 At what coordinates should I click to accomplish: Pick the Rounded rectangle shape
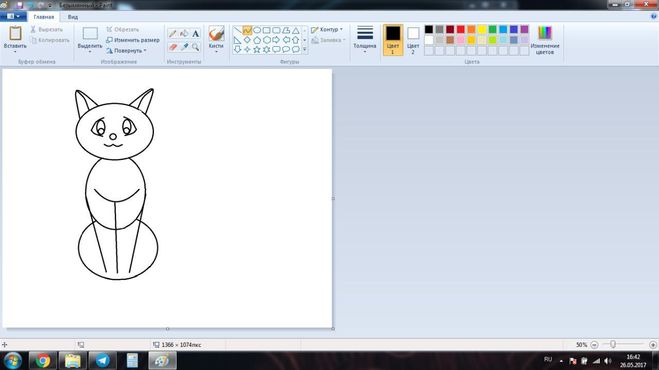tap(276, 30)
